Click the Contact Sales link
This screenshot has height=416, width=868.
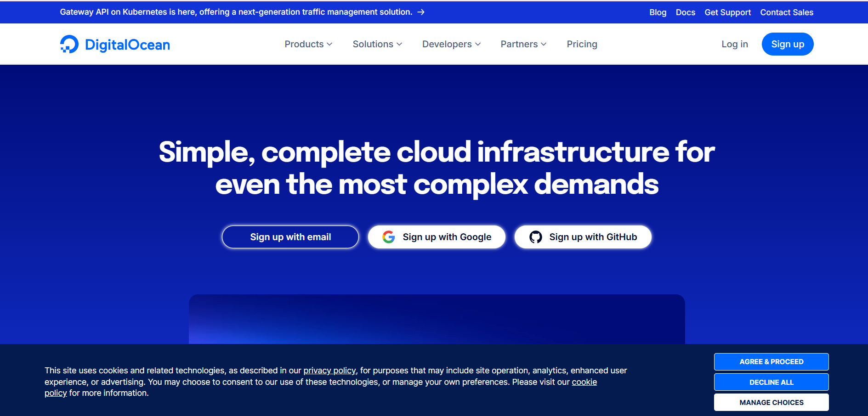(786, 12)
